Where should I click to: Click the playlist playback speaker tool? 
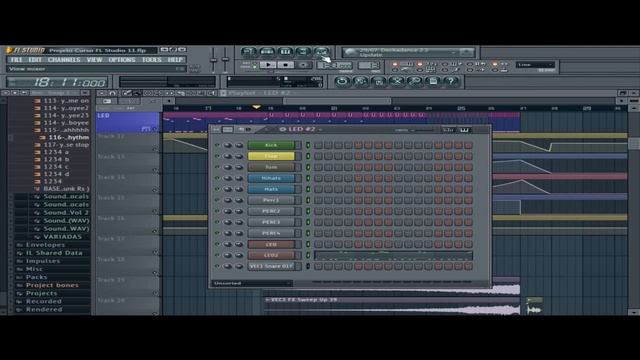click(211, 93)
